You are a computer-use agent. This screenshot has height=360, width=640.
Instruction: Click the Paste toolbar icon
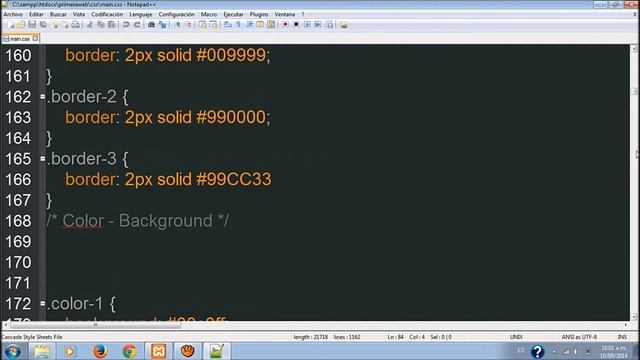point(111,25)
